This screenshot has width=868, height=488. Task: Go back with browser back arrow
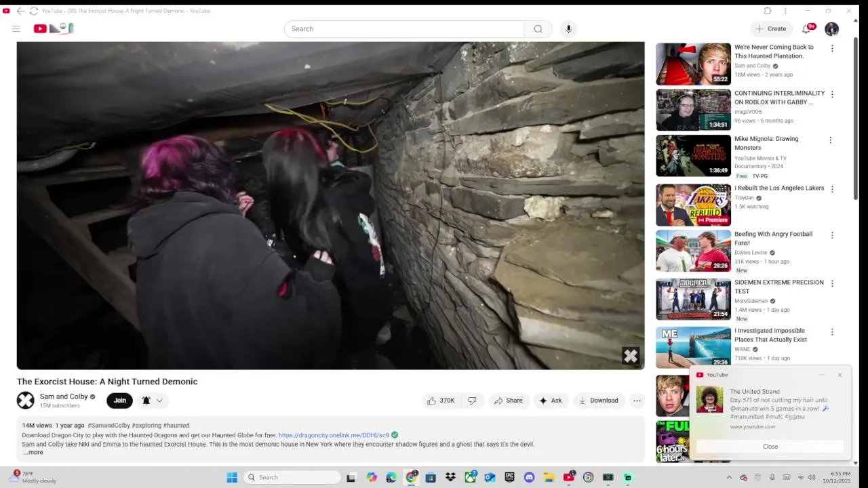click(x=20, y=11)
